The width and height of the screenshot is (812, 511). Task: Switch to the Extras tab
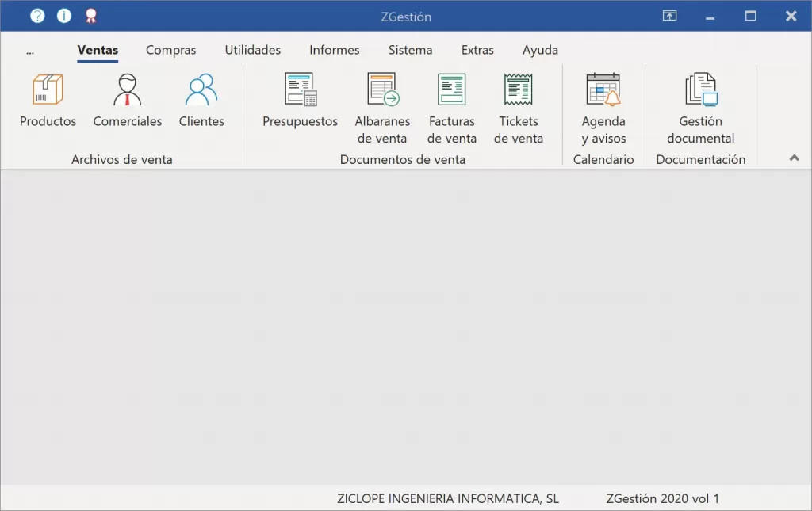click(477, 50)
